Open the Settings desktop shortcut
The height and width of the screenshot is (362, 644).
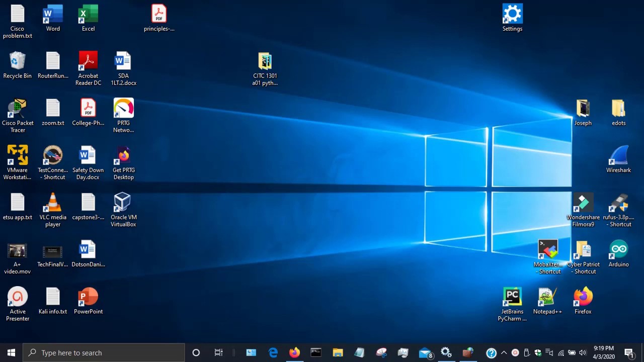(512, 19)
